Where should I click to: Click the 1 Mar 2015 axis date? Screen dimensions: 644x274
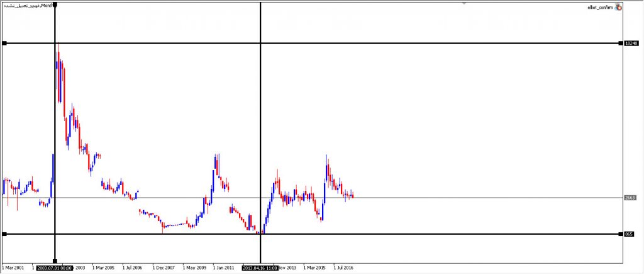[314, 268]
